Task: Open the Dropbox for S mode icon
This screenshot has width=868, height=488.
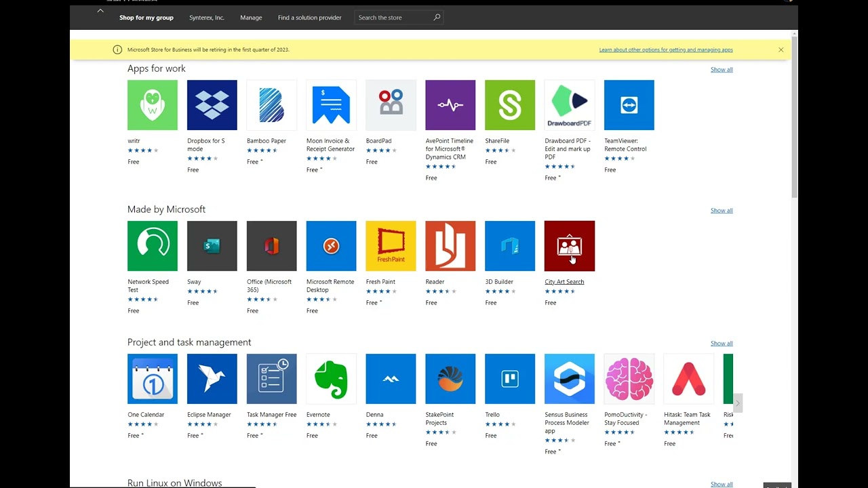Action: 212,105
